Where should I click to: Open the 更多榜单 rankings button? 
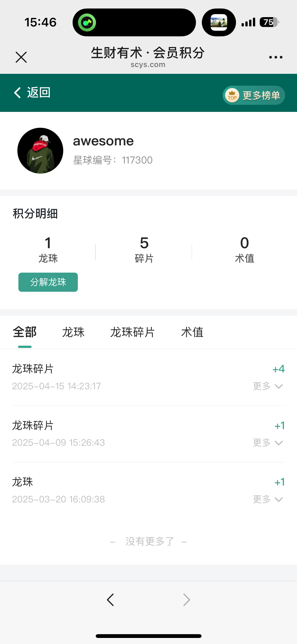[261, 95]
